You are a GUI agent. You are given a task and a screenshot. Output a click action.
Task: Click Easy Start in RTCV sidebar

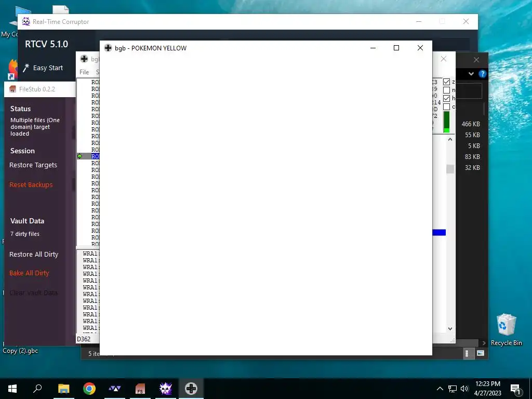point(48,68)
